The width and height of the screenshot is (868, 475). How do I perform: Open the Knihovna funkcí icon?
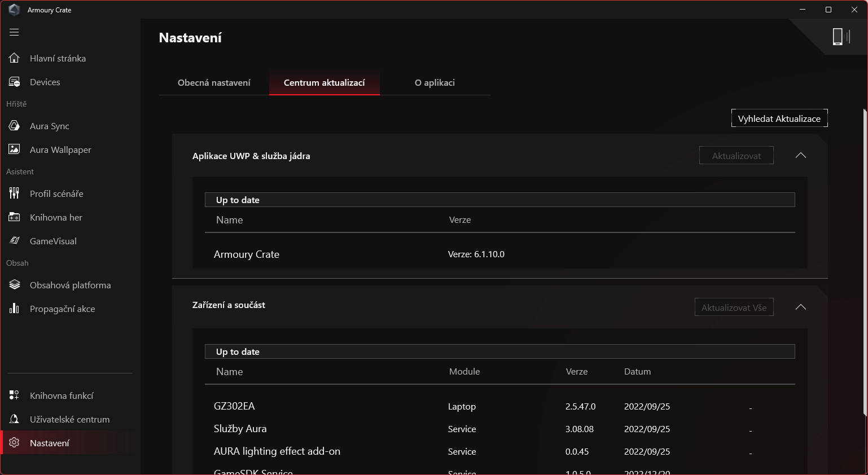point(14,395)
